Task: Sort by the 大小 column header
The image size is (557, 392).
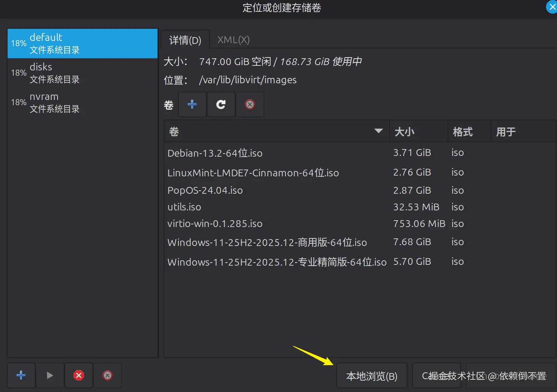Action: tap(419, 132)
